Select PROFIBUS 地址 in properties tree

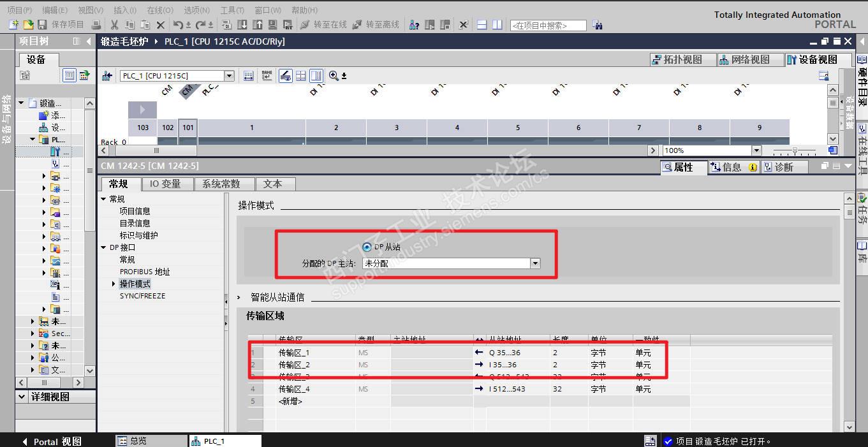[145, 272]
